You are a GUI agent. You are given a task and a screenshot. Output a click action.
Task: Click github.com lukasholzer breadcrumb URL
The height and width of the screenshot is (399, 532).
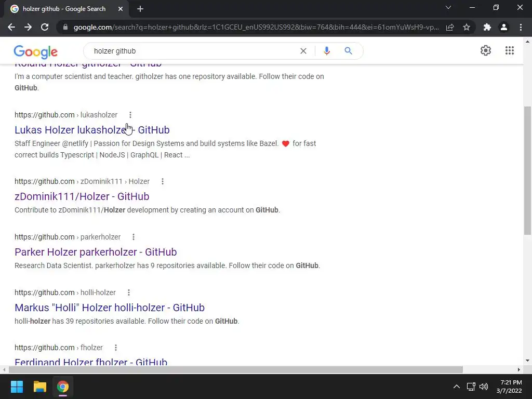pos(66,115)
